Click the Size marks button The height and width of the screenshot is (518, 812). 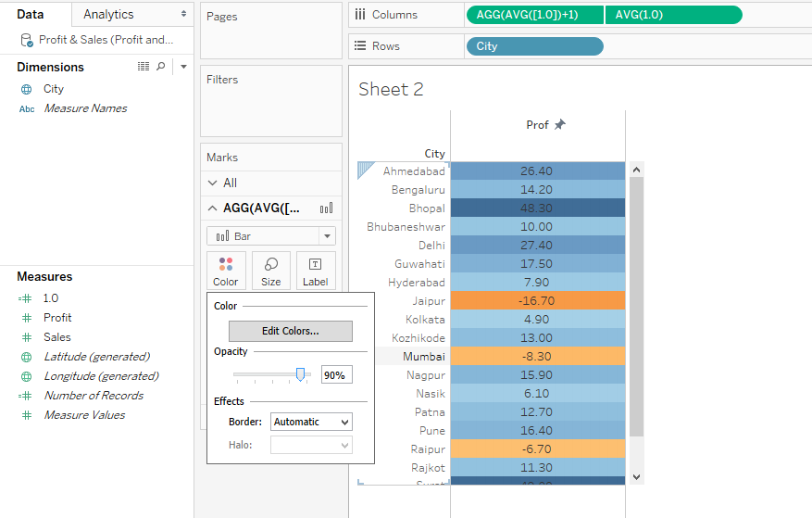(271, 271)
